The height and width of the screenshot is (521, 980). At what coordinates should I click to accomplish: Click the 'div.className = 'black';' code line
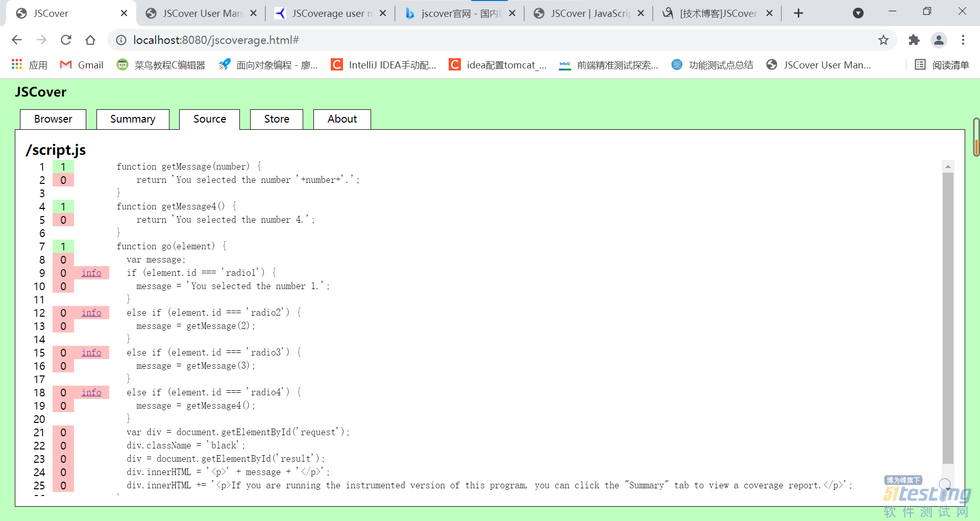tap(186, 445)
